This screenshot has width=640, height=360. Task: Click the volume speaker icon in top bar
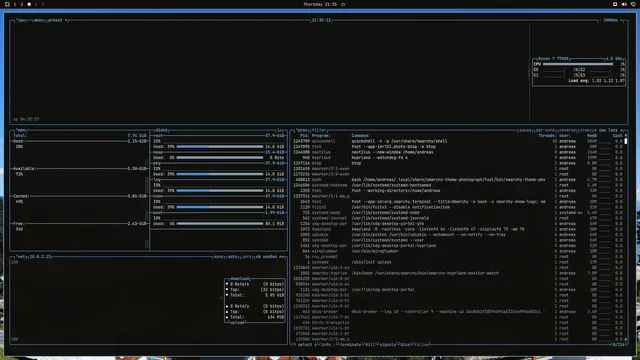624,4
